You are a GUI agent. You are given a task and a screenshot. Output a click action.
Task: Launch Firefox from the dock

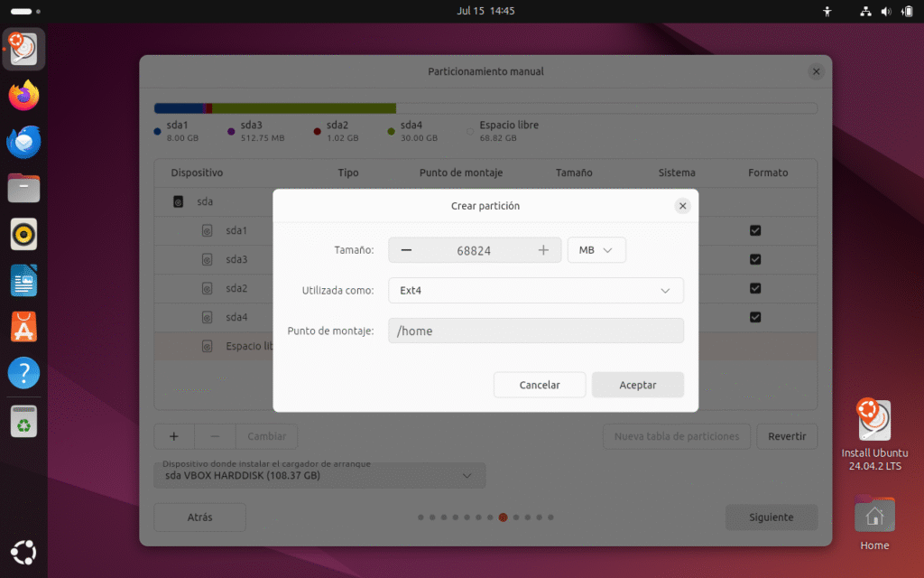23,96
